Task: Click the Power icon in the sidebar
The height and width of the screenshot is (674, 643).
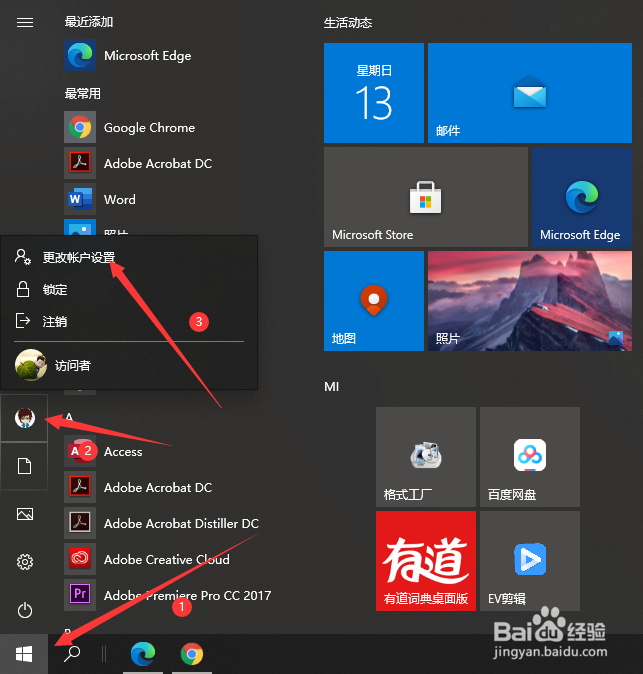Action: (x=24, y=610)
